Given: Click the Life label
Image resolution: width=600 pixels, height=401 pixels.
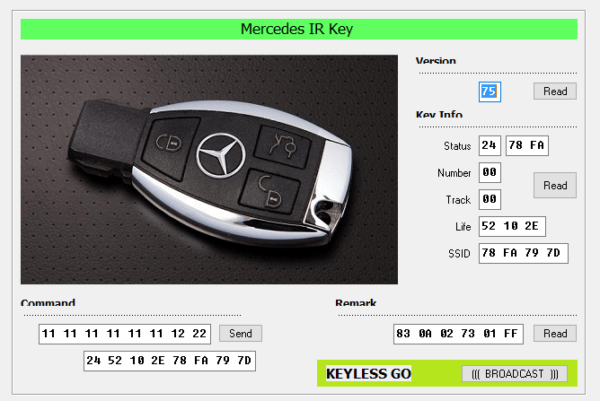Looking at the screenshot, I should (x=463, y=227).
